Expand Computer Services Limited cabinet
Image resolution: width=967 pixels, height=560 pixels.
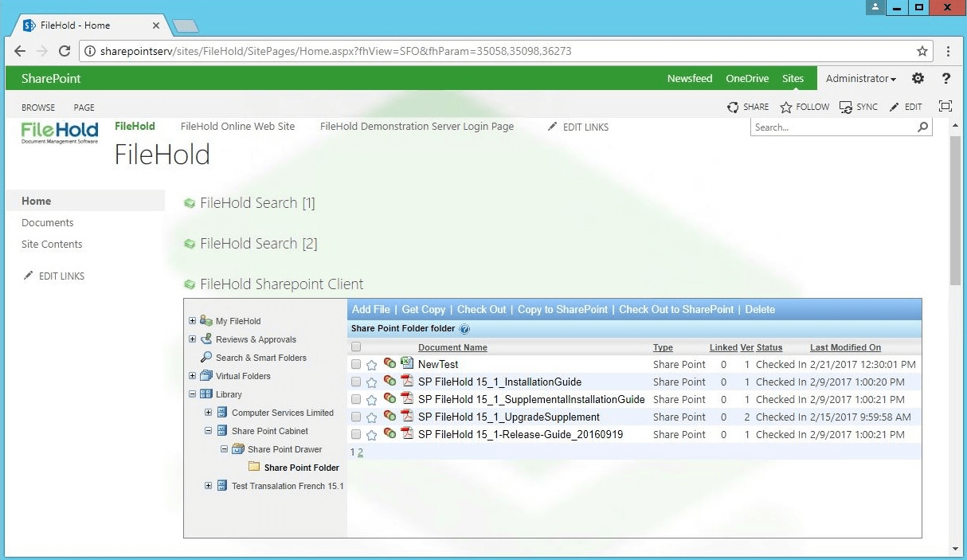pos(208,413)
